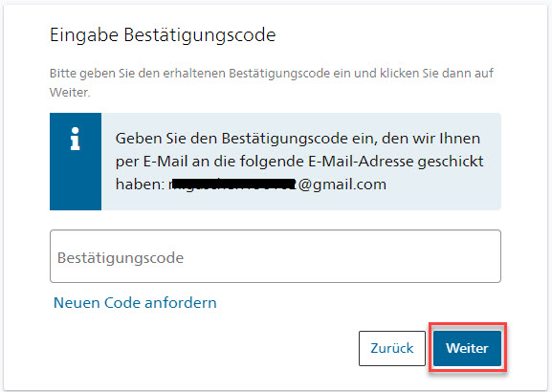Go back with the Zurück button
The height and width of the screenshot is (392, 552).
[x=392, y=348]
